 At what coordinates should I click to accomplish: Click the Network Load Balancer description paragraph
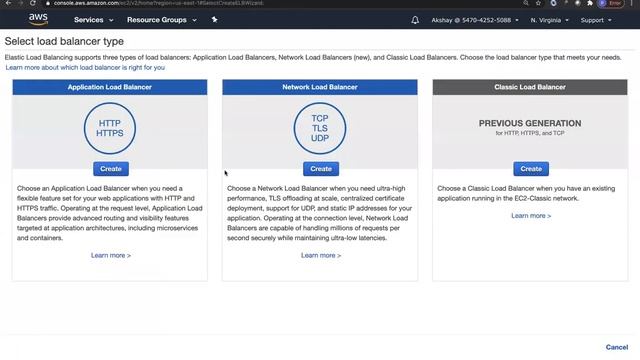point(320,213)
